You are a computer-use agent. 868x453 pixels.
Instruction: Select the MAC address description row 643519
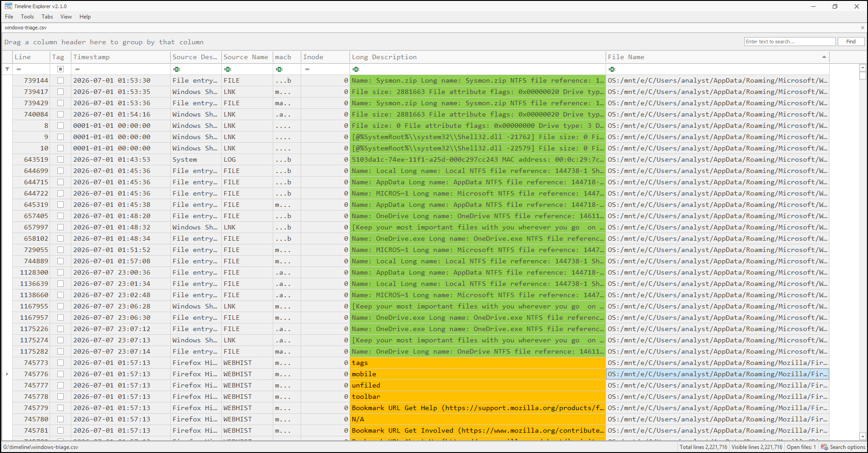pos(478,159)
